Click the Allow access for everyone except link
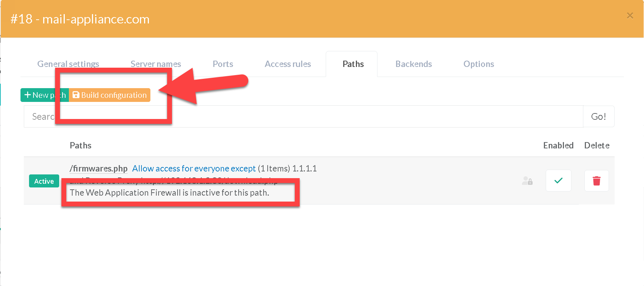This screenshot has width=644, height=286. tap(194, 168)
